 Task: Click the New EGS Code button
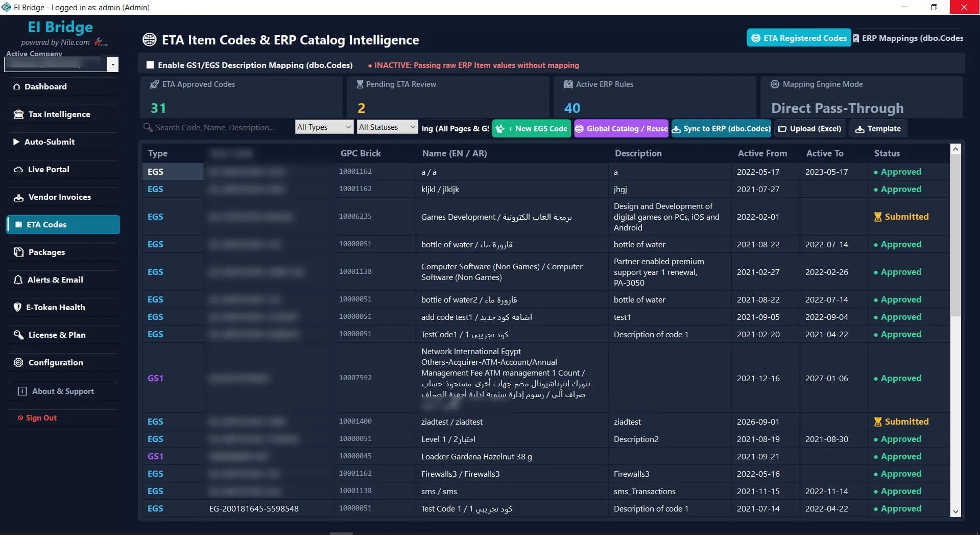pos(532,129)
